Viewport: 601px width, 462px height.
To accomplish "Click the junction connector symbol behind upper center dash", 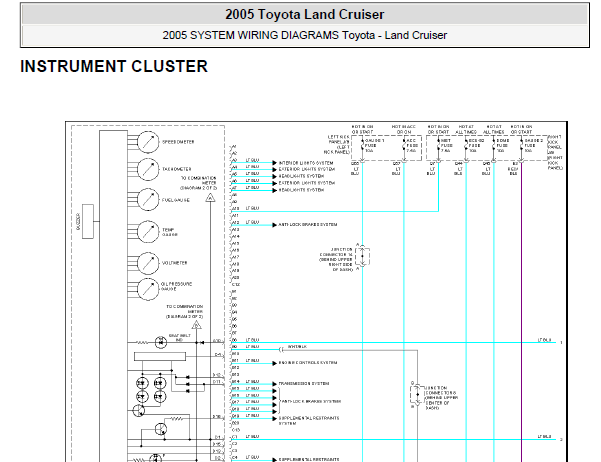I will tap(417, 394).
